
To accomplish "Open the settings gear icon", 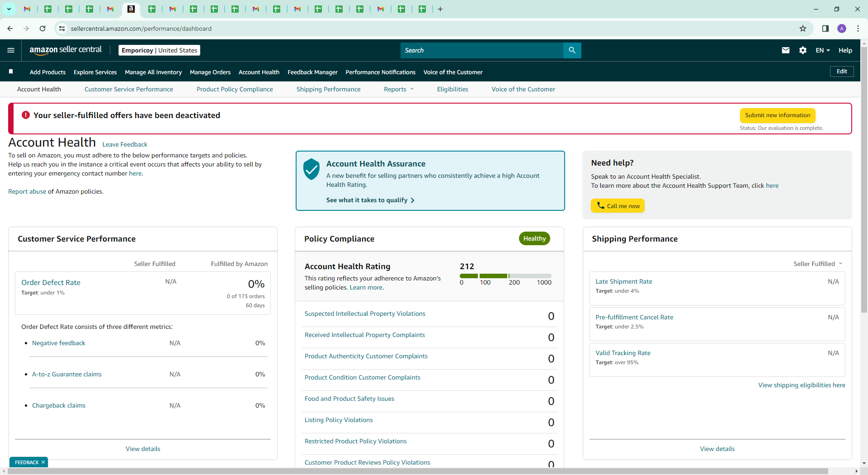I will coord(803,50).
